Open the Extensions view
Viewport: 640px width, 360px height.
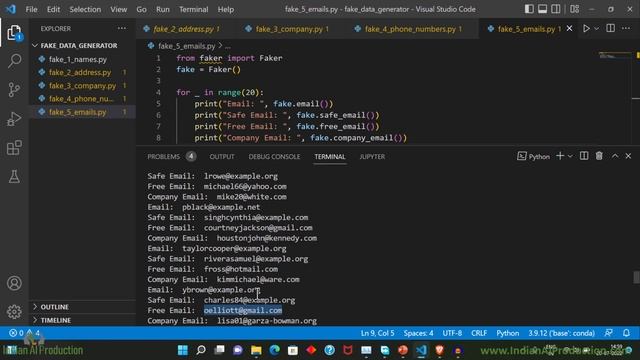[14, 148]
